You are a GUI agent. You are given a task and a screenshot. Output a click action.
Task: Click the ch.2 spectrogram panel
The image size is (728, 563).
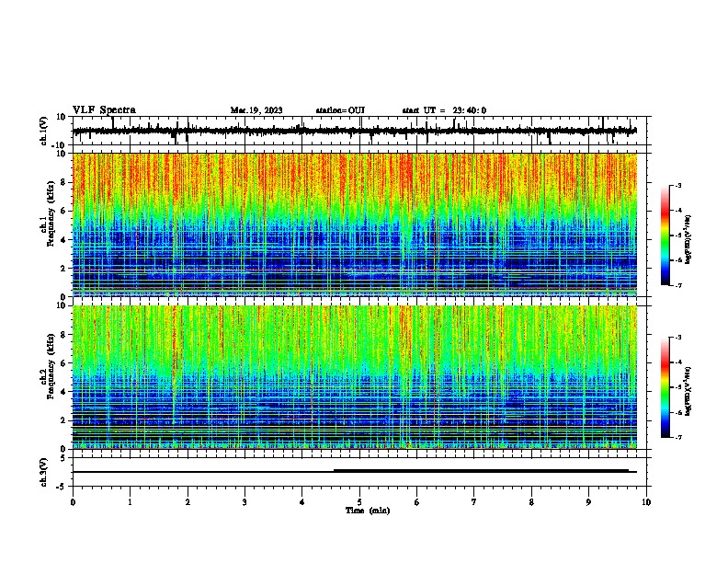pos(355,377)
